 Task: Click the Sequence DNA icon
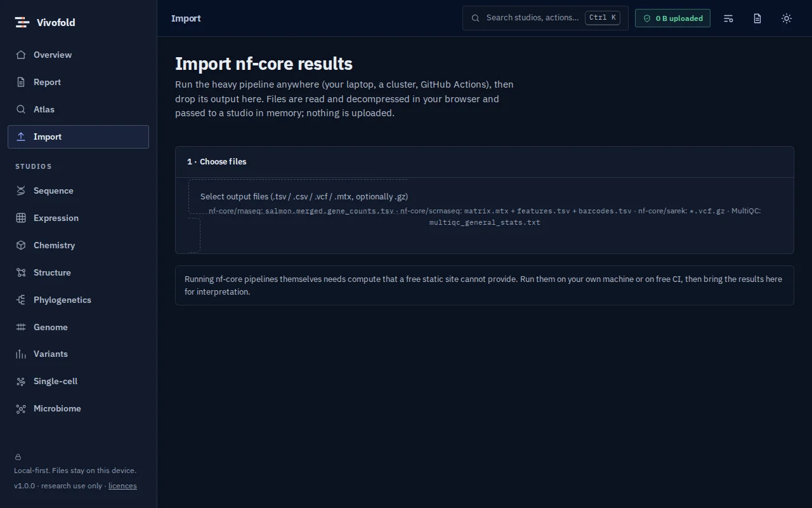pos(21,190)
